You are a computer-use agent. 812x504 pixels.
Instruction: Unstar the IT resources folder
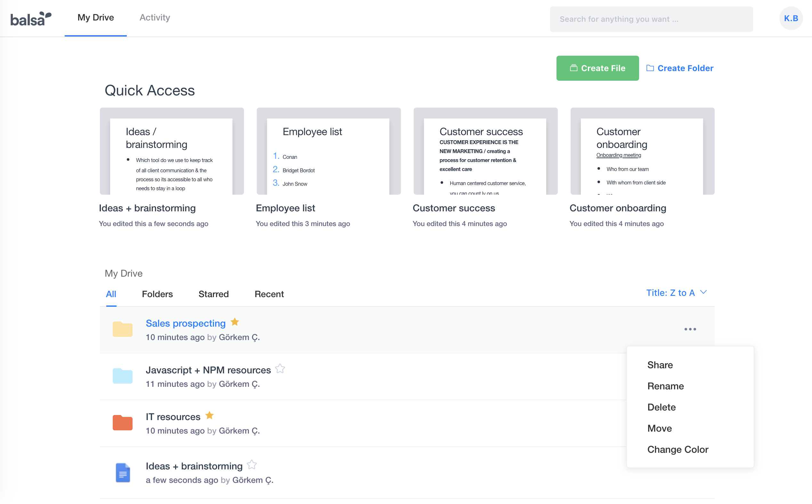coord(209,415)
